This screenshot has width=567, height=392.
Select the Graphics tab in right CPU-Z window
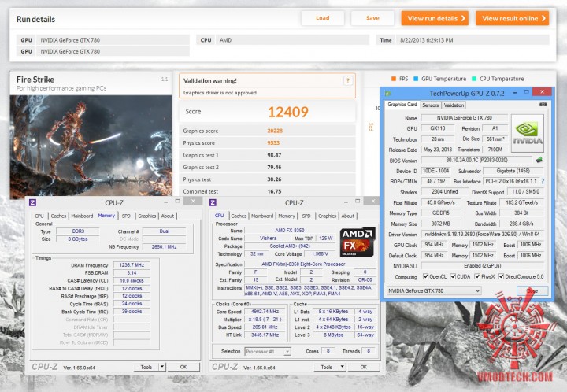[x=328, y=216]
